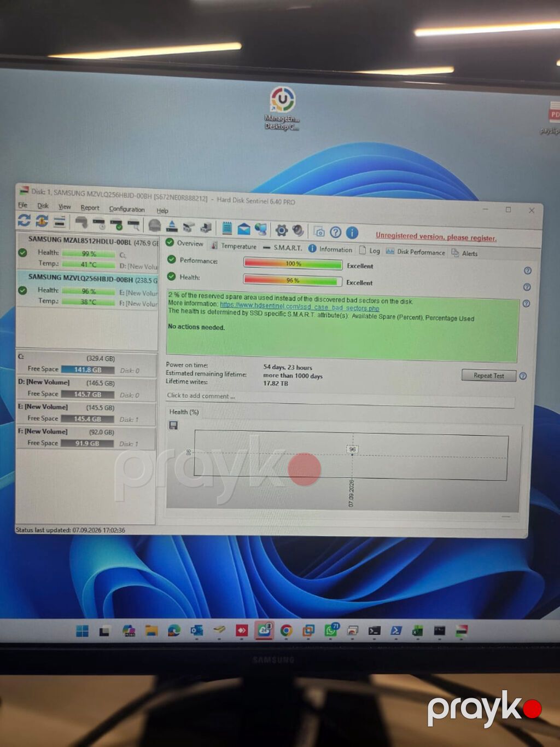This screenshot has height=747, width=560.
Task: Click the network monitor globe toolbar icon
Action: (x=261, y=229)
